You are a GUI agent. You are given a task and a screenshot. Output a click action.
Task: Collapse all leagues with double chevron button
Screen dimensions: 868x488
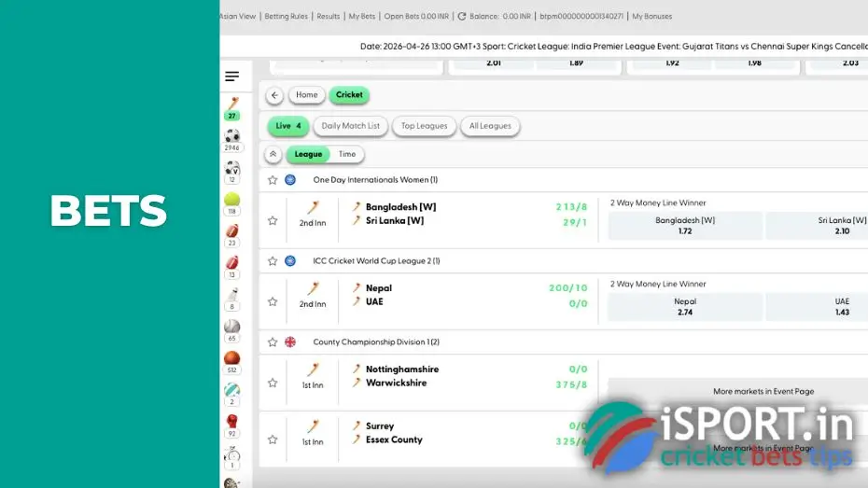coord(273,155)
